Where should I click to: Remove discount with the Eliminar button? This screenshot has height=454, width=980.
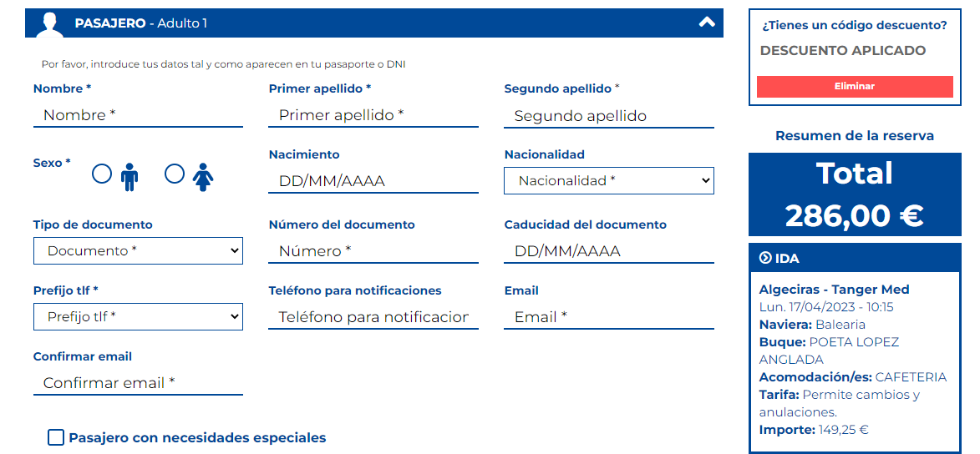tap(855, 87)
